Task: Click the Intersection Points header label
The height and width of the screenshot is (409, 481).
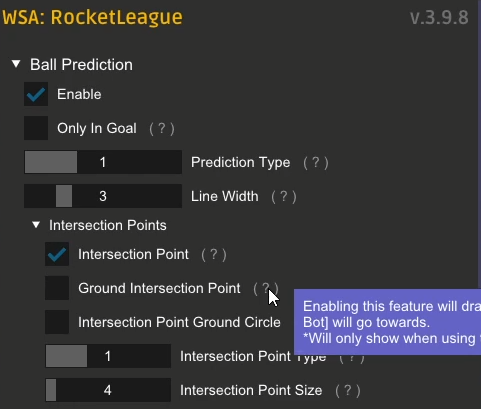Action: click(x=108, y=225)
